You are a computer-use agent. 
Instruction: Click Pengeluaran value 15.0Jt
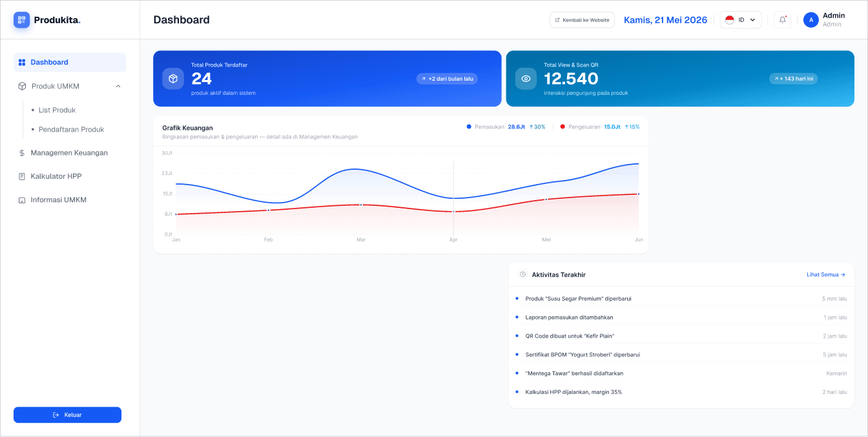point(612,127)
